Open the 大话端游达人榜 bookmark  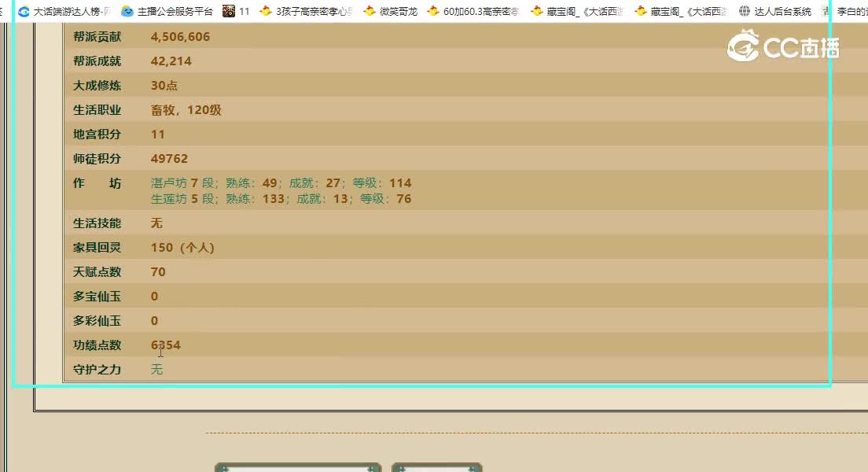[64, 11]
